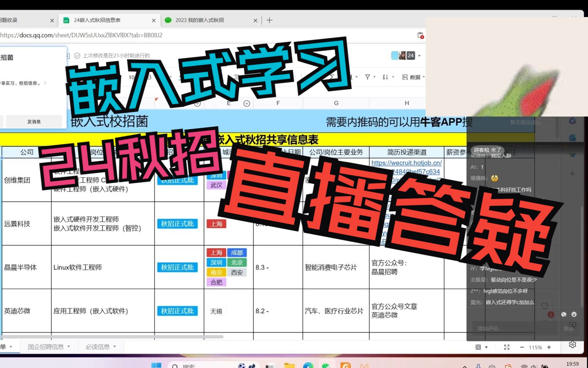Click the 成都 city tag
588x368 pixels.
pos(237,252)
